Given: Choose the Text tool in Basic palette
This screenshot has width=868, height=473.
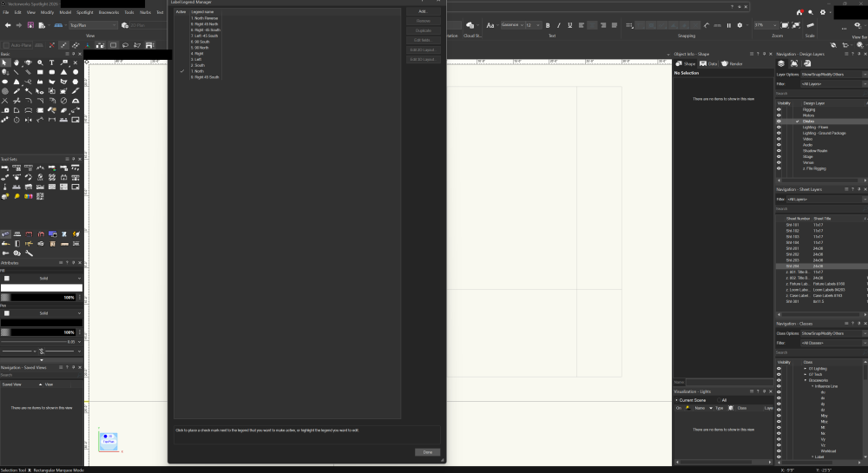Looking at the screenshot, I should tap(52, 62).
